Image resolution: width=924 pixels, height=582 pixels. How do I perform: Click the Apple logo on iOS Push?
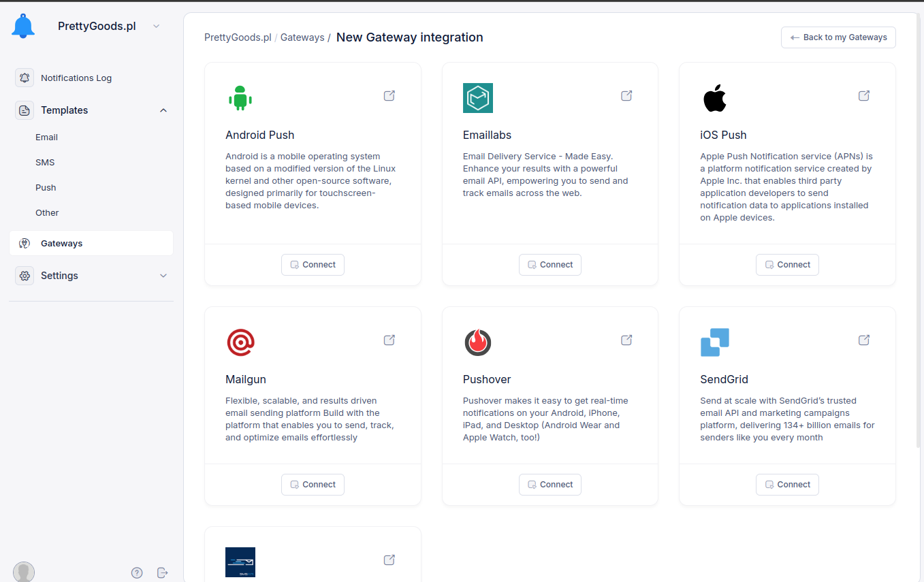(x=715, y=98)
